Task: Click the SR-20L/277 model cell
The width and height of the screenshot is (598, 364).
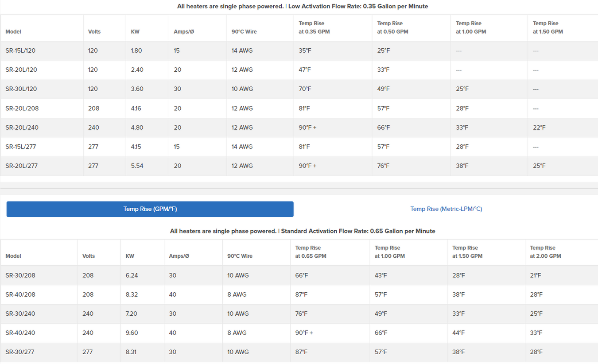Action: tap(21, 166)
